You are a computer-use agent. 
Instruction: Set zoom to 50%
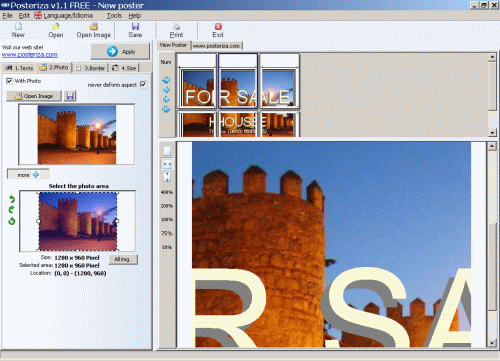[x=167, y=247]
